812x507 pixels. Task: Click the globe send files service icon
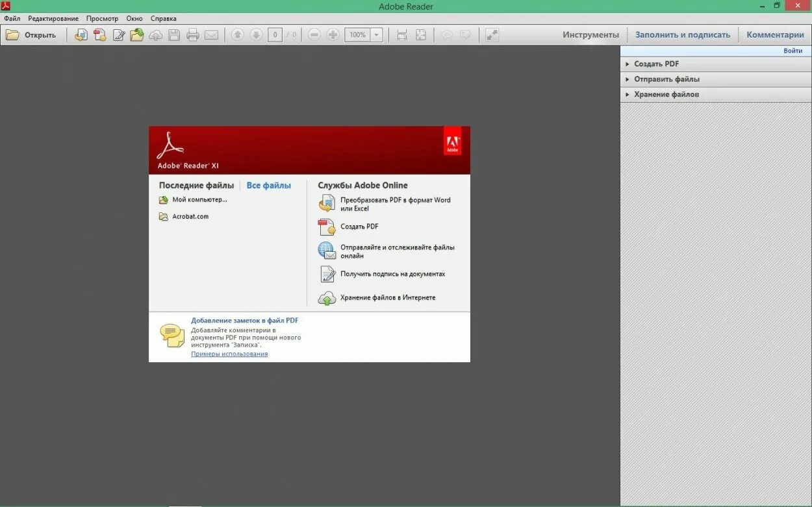[327, 251]
